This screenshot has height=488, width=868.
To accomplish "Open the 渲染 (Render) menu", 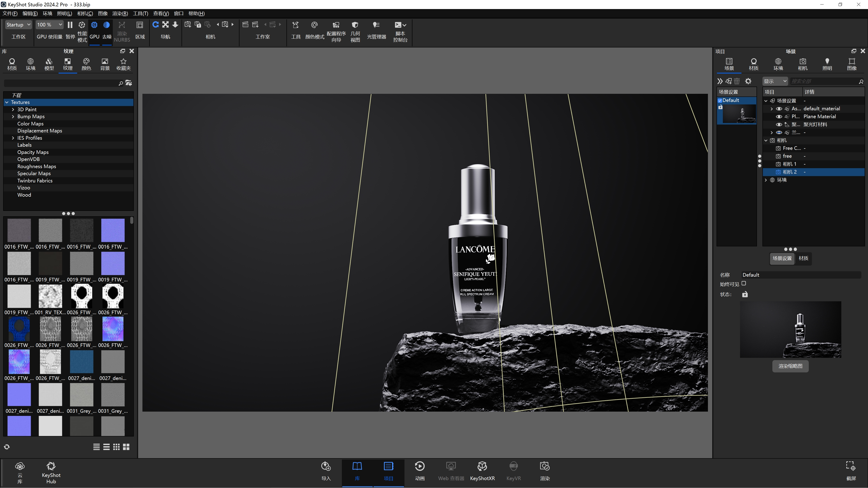I will click(x=120, y=14).
